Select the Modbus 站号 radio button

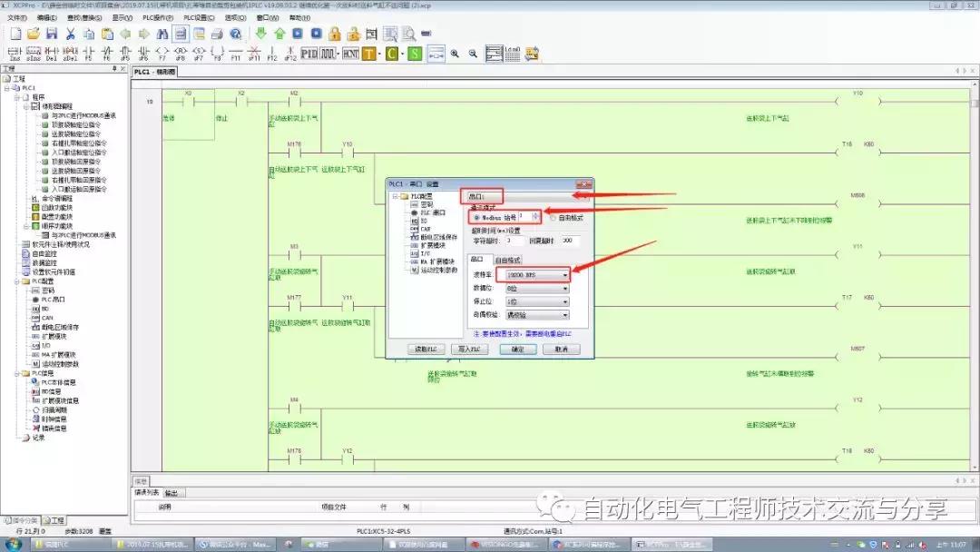pos(475,217)
